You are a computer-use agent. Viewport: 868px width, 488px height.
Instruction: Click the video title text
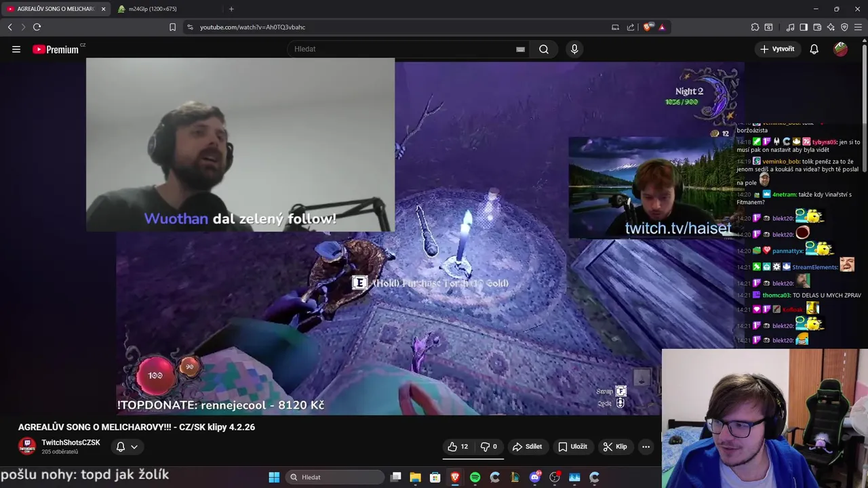click(x=136, y=427)
